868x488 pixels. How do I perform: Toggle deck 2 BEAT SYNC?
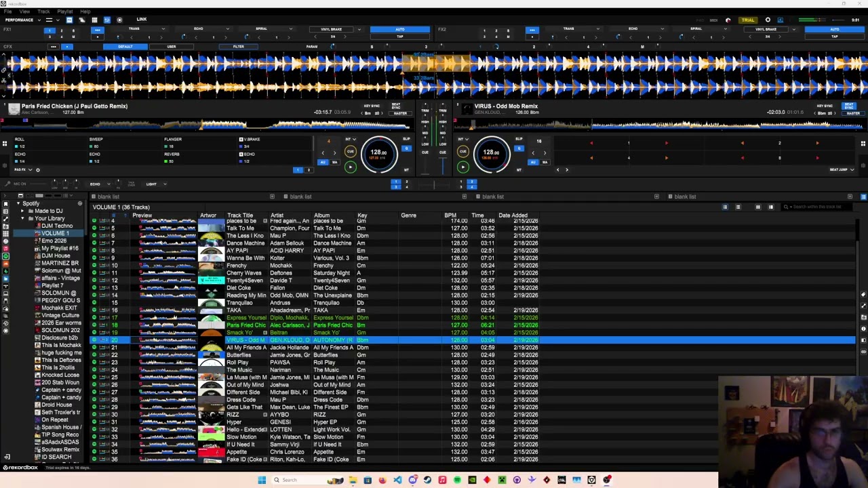point(849,107)
